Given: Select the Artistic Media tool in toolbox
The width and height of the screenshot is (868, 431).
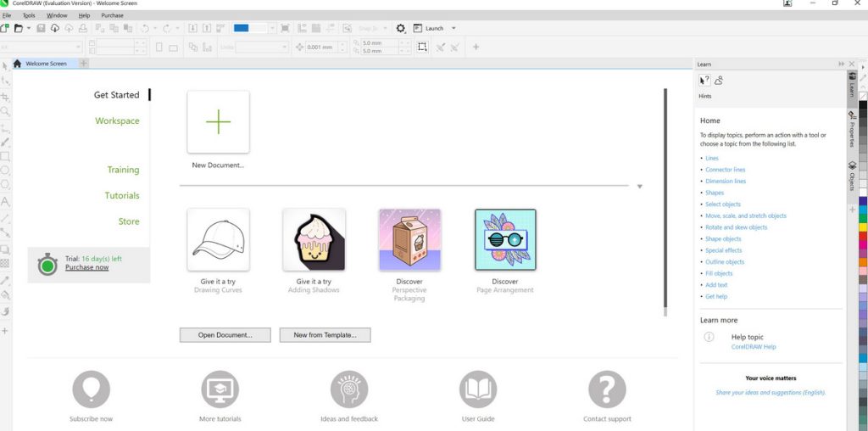Looking at the screenshot, I should [5, 143].
